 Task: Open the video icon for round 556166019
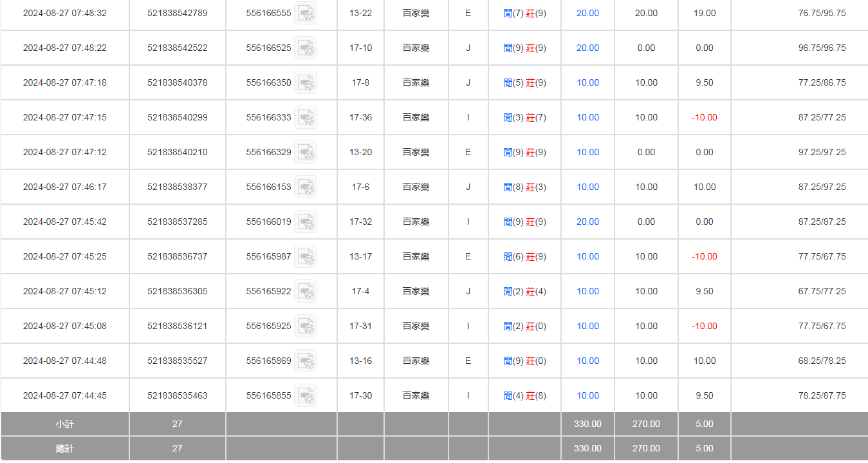click(x=306, y=222)
